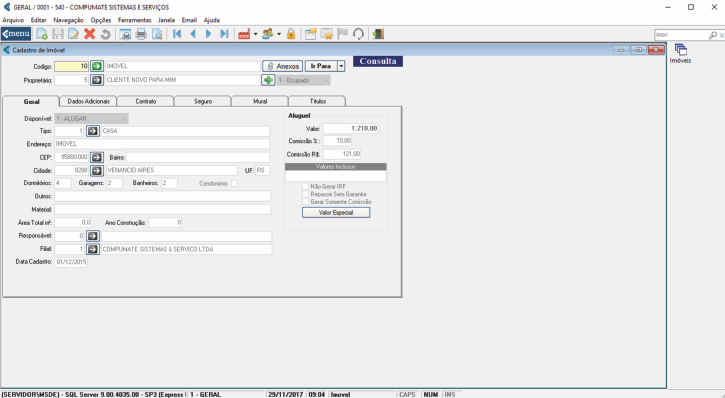
Task: Open the Email menu
Action: [189, 20]
